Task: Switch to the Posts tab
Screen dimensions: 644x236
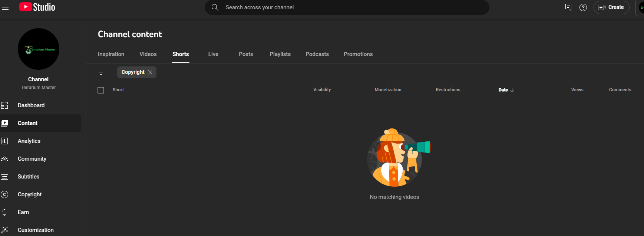Action: pyautogui.click(x=246, y=54)
